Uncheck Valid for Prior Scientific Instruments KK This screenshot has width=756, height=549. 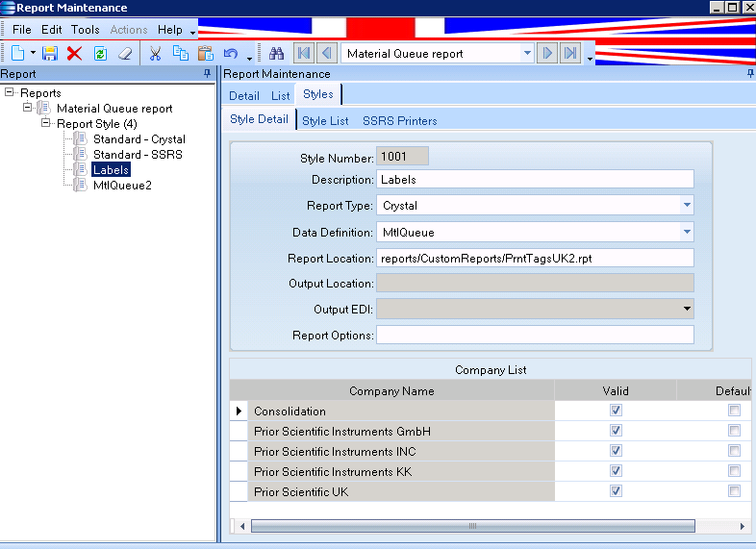click(x=616, y=471)
